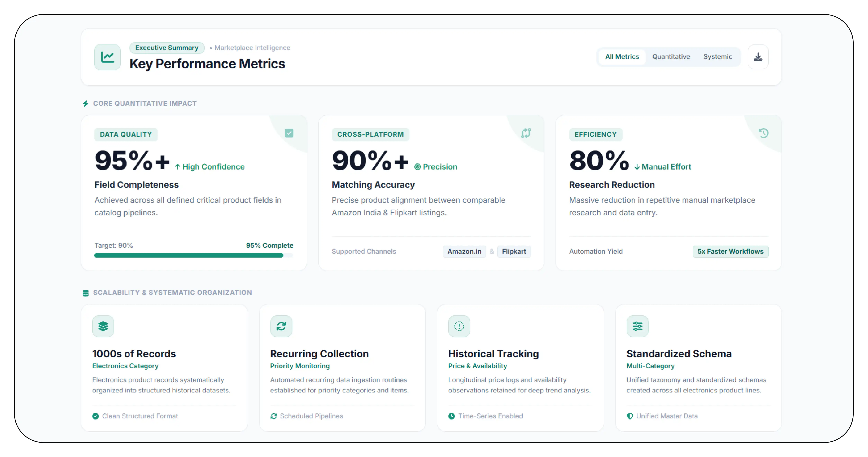Click the Executive Summary badge

pos(167,48)
